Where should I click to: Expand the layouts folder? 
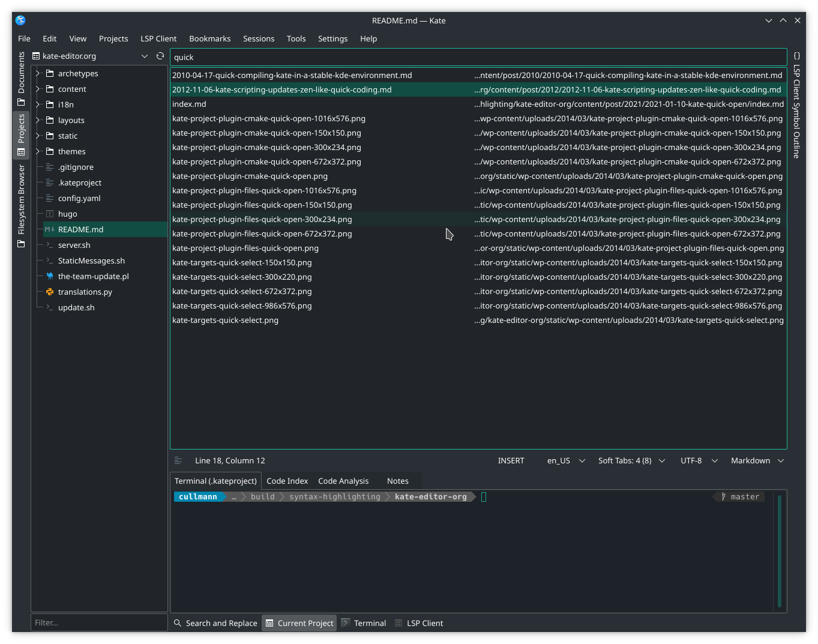37,120
